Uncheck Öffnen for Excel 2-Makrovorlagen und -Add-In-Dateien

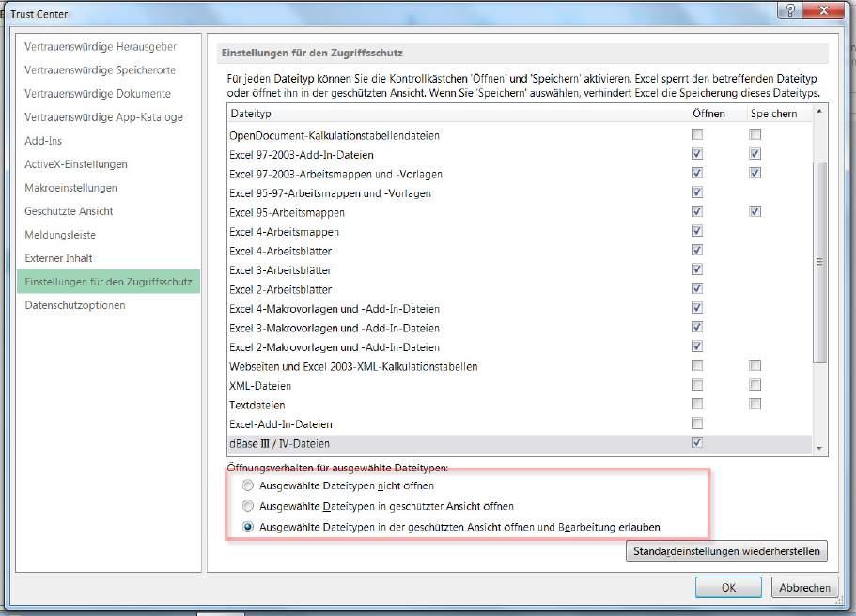[x=697, y=346]
